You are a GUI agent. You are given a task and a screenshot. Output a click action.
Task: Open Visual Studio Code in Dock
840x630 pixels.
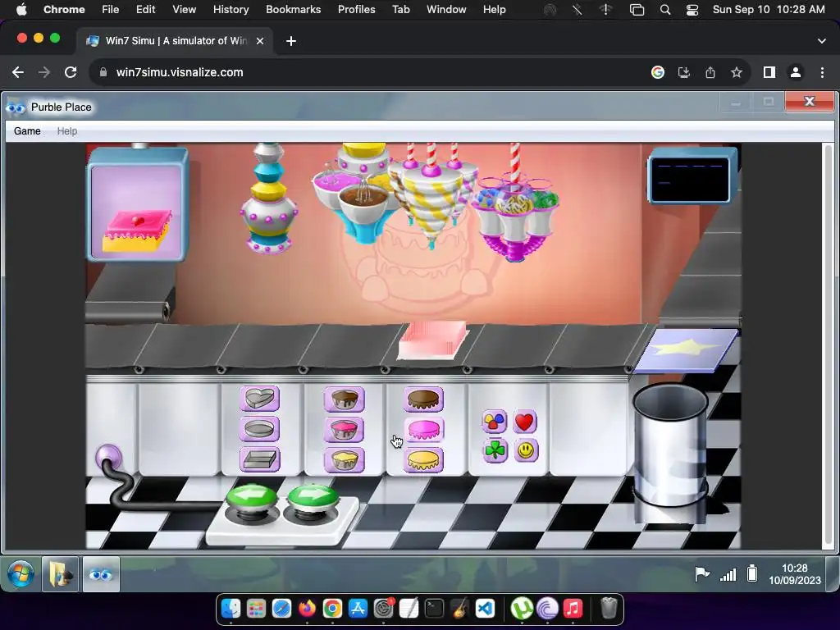(485, 609)
